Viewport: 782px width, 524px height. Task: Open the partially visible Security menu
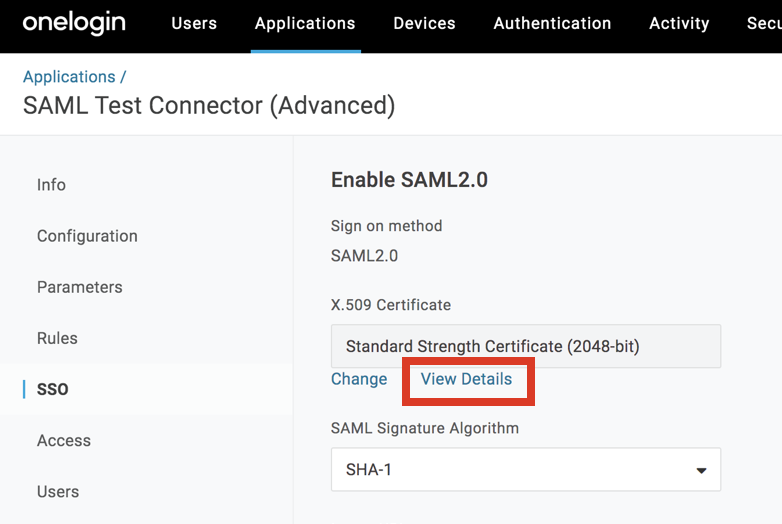click(764, 23)
